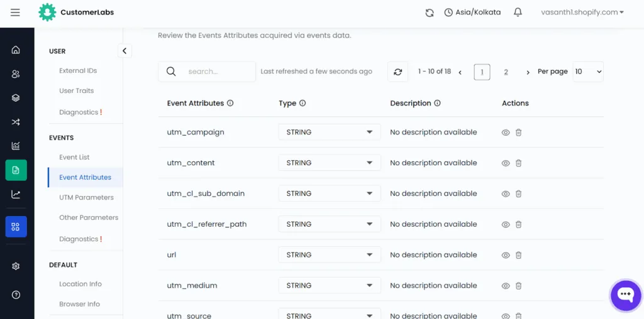Click Asia/Kolkata timezone
Viewport: 644px width, 319px height.
click(473, 13)
